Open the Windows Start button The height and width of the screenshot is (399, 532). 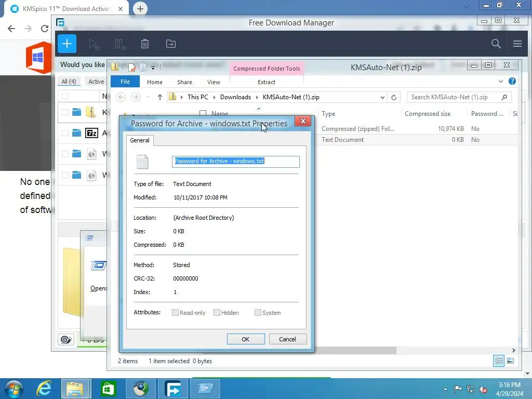tap(14, 389)
